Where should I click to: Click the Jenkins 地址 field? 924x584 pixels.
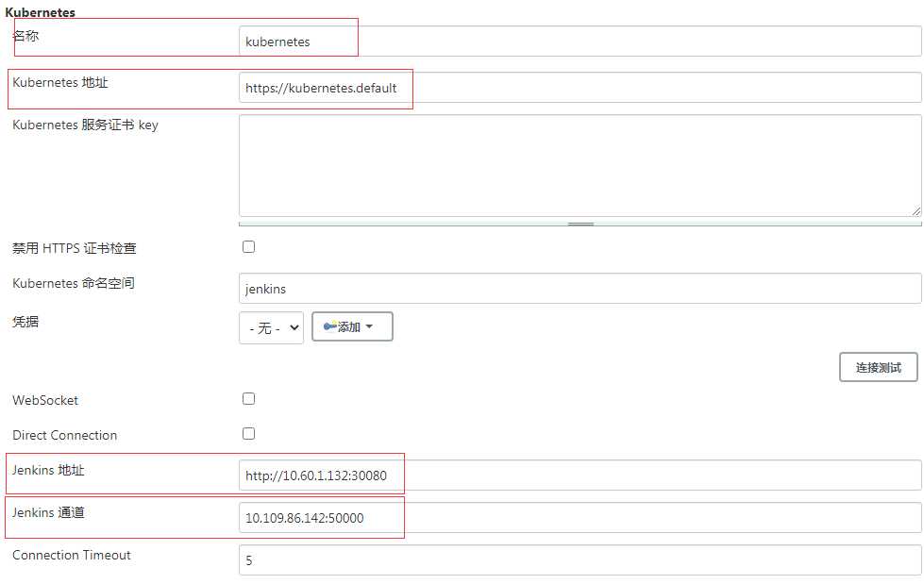coord(580,475)
